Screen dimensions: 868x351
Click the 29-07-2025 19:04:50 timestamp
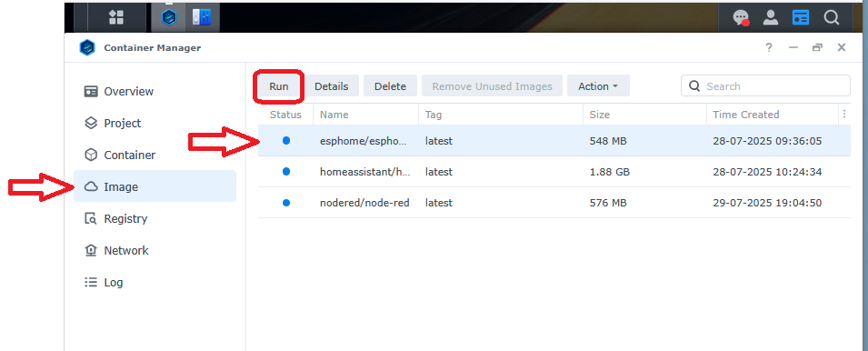pos(767,203)
